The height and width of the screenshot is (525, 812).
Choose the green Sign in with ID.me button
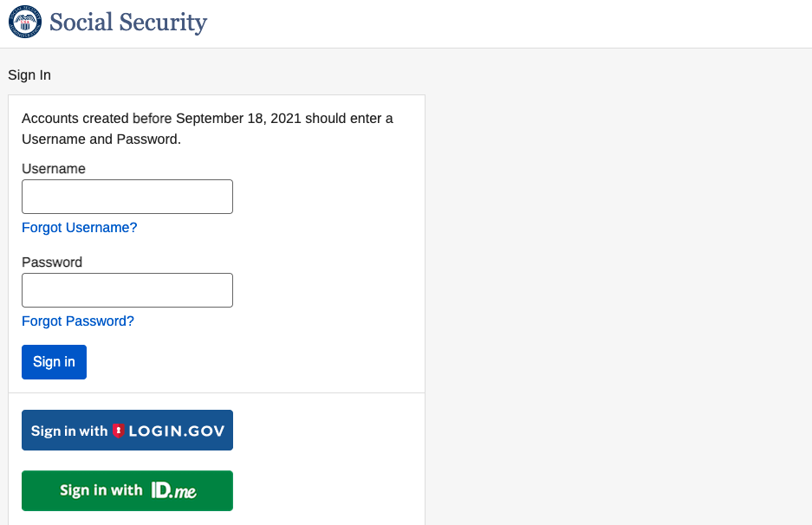click(127, 491)
